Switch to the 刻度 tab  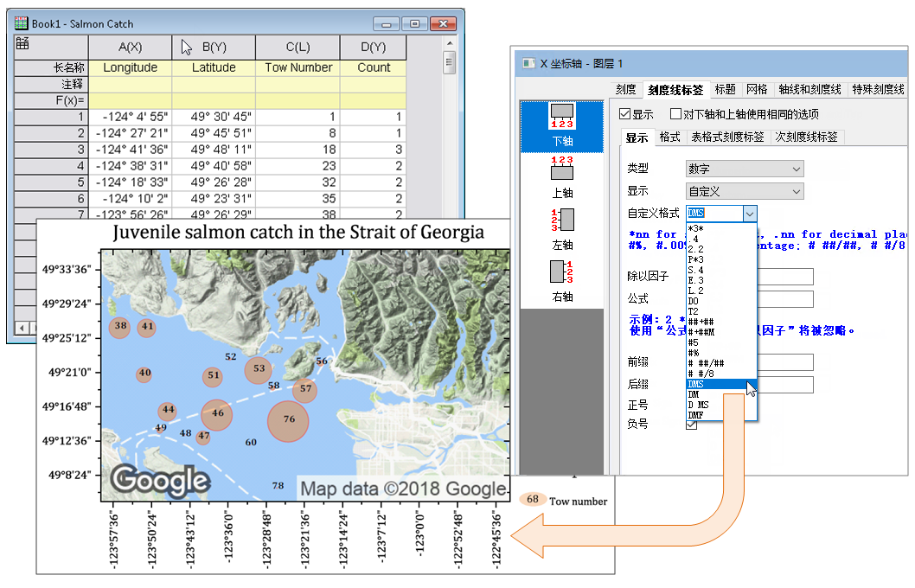625,89
